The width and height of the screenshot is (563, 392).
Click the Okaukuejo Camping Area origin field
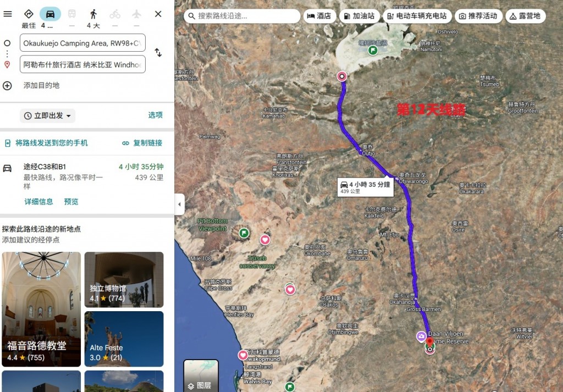coord(82,43)
